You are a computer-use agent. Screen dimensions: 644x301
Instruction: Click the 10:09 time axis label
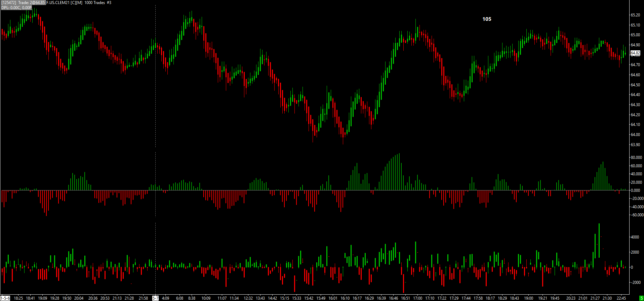[x=206, y=298]
